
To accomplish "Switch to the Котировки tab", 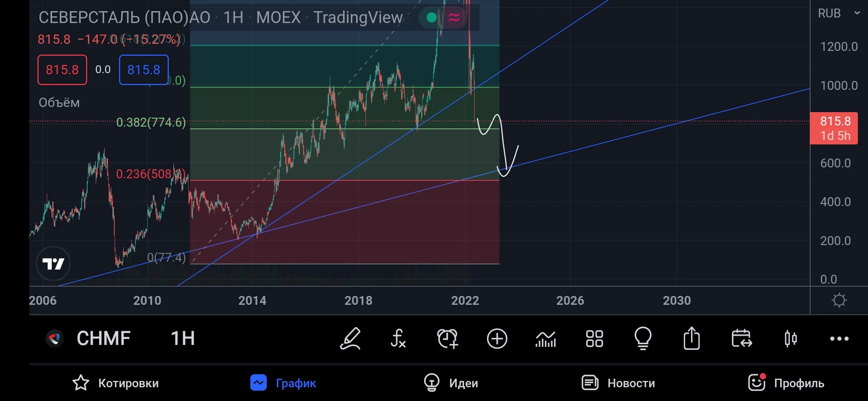I will point(115,383).
